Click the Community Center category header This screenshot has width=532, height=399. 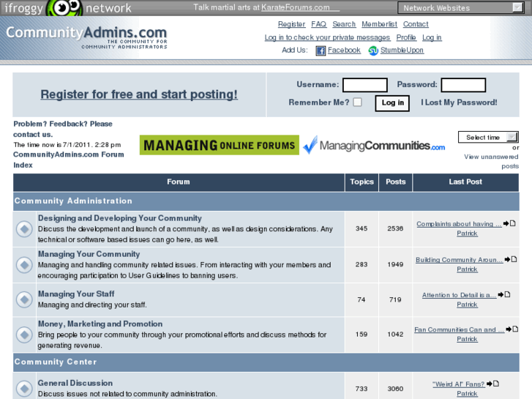266,362
